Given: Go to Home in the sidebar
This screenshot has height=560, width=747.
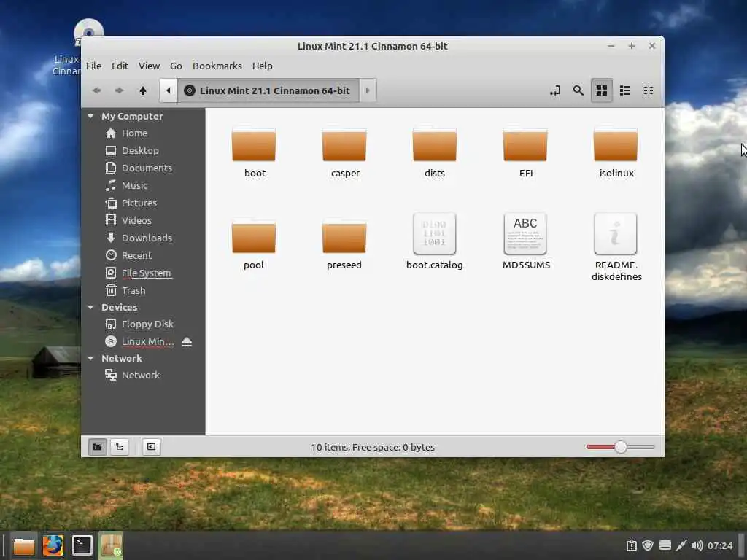Looking at the screenshot, I should click(x=144, y=133).
